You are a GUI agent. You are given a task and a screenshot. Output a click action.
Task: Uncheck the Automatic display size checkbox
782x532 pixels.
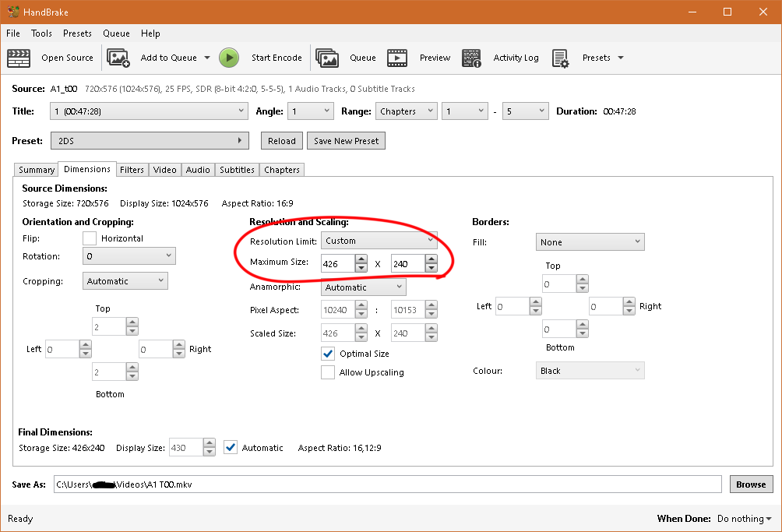[231, 447]
